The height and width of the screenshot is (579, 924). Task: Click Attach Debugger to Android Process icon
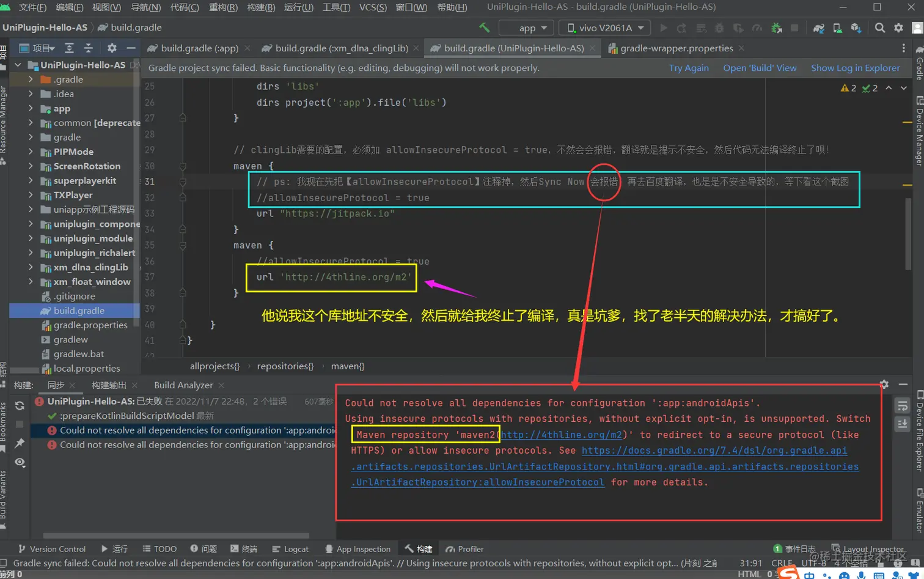coord(776,28)
